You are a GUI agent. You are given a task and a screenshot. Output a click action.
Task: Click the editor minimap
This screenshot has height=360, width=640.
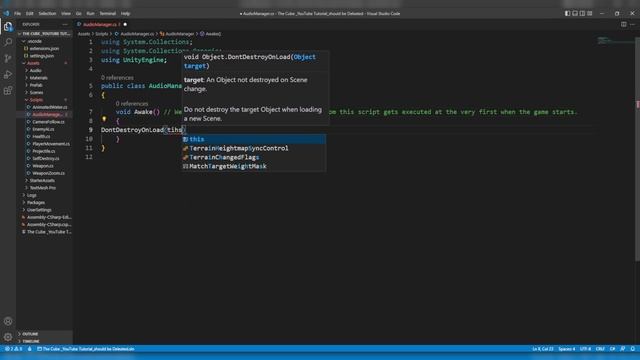[x=615, y=41]
